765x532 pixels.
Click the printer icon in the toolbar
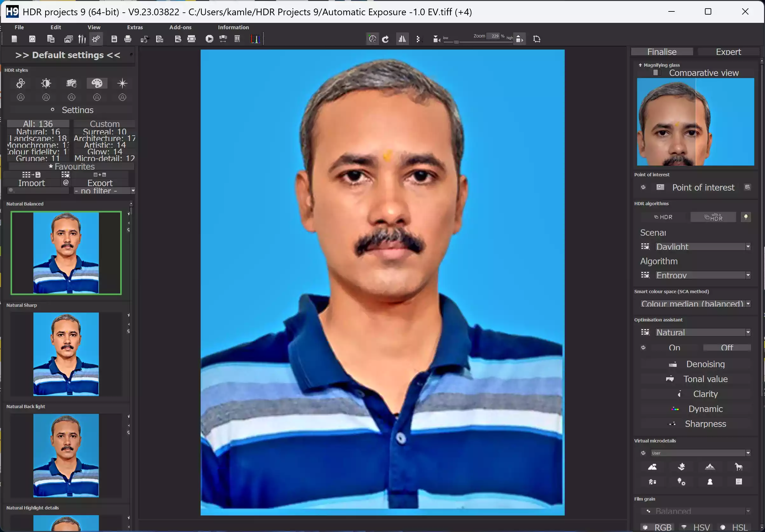pos(127,39)
